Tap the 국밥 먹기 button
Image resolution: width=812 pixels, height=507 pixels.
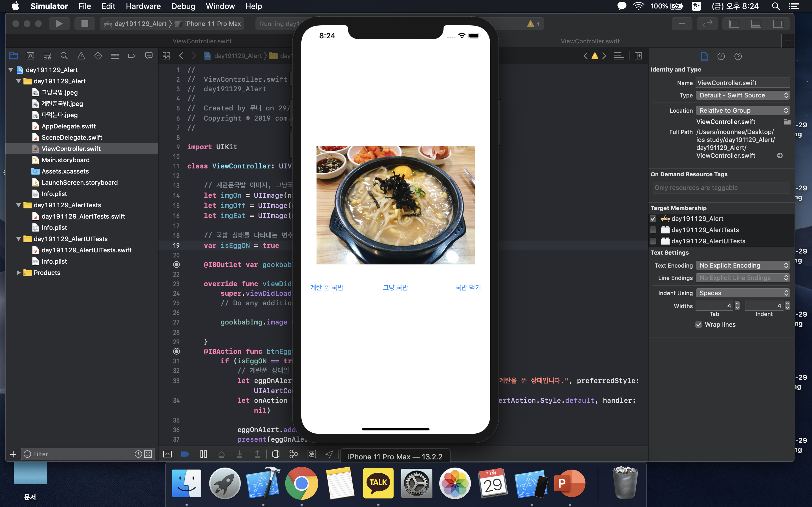coord(468,287)
